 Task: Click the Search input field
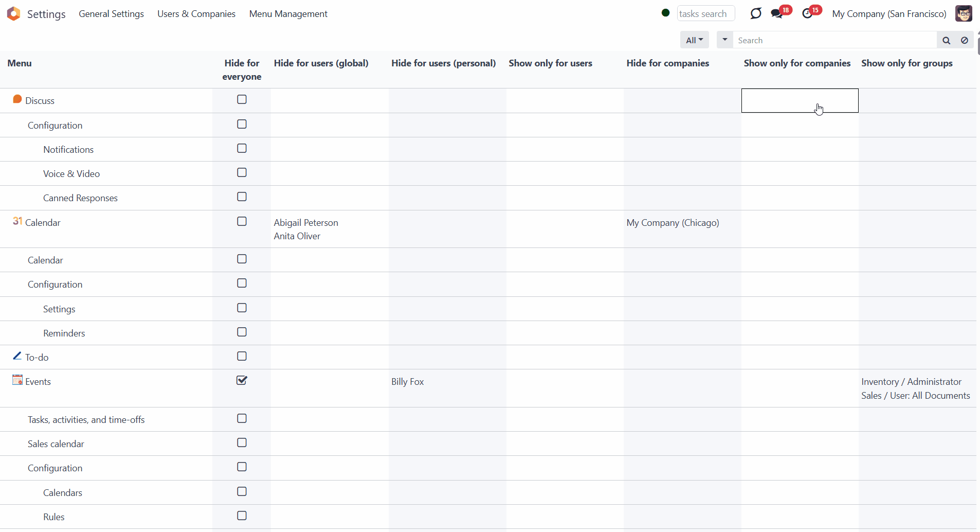click(x=835, y=40)
